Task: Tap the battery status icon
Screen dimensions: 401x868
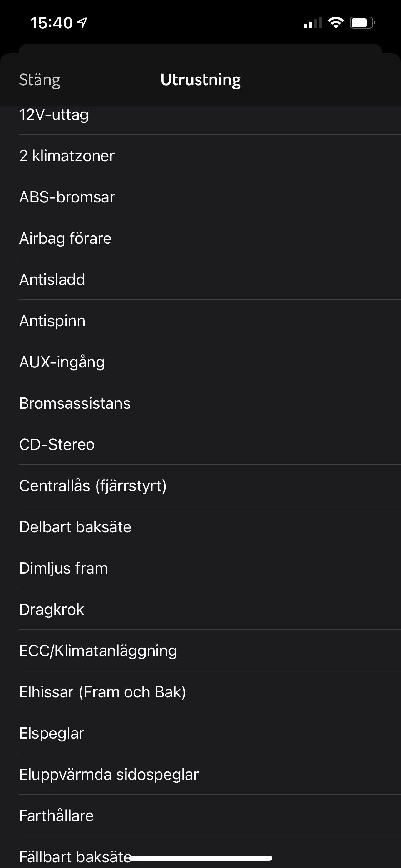Action: coord(362,23)
